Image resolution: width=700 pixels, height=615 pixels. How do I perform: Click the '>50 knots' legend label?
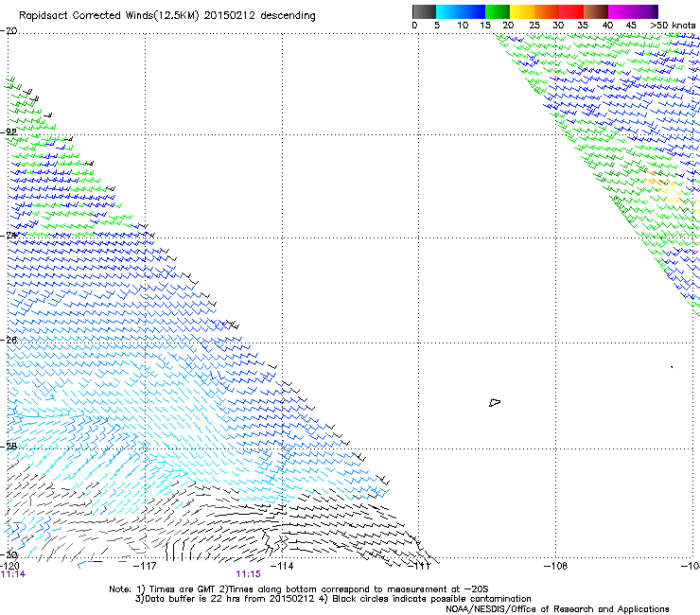point(673,26)
